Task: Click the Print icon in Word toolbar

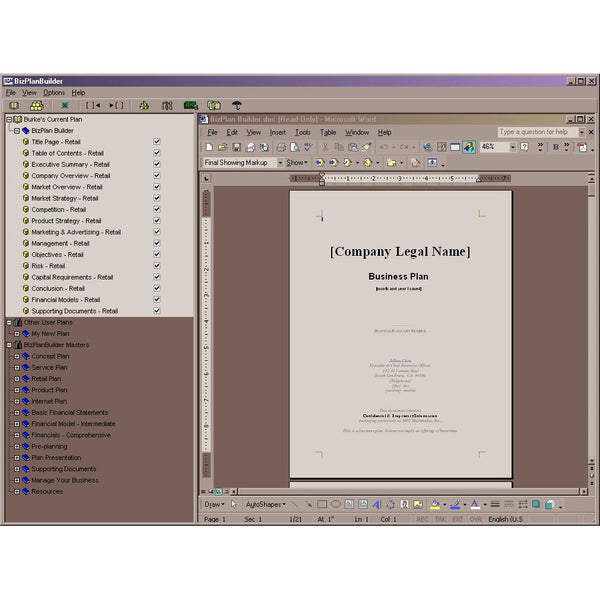Action: 281,147
